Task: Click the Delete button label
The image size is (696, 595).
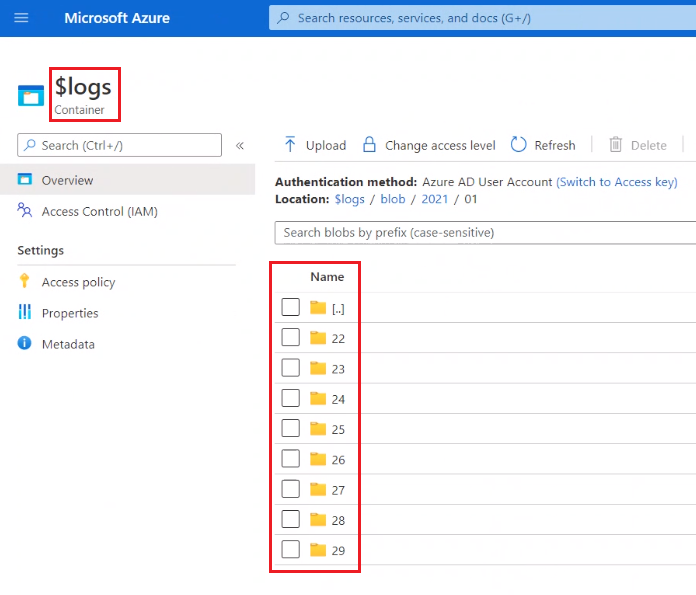Action: tap(649, 145)
